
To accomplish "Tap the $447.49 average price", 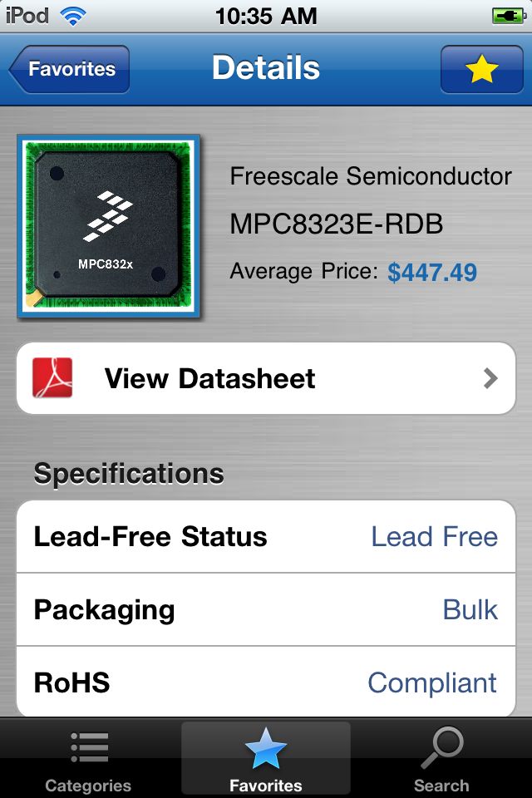I will 432,273.
